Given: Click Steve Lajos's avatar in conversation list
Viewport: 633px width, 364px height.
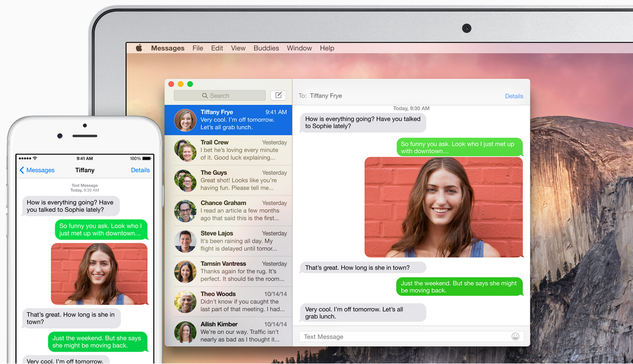Looking at the screenshot, I should [x=185, y=241].
